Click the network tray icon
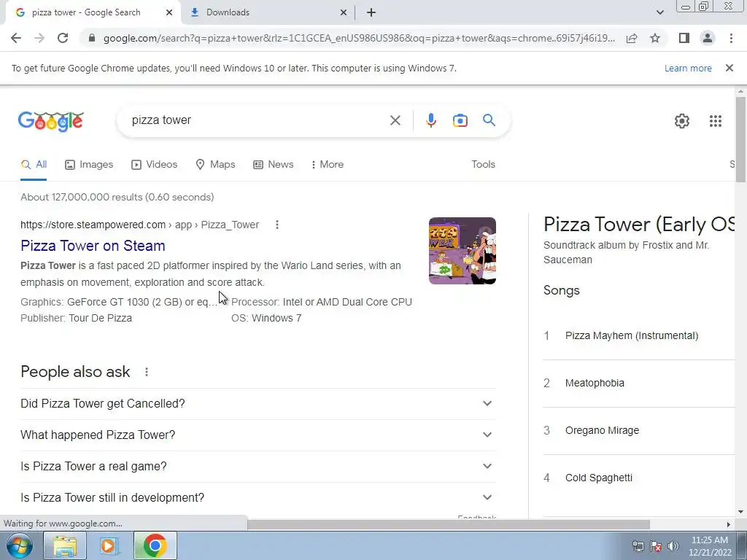This screenshot has height=560, width=747. pos(638,546)
